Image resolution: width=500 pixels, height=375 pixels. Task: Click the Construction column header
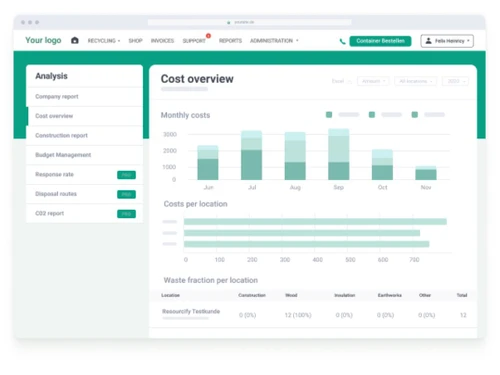click(x=252, y=295)
